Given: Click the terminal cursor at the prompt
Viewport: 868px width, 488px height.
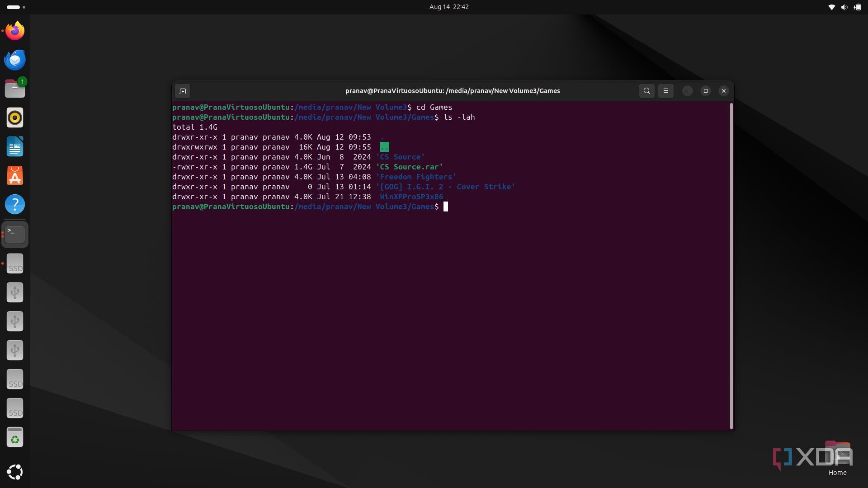Looking at the screenshot, I should 446,206.
